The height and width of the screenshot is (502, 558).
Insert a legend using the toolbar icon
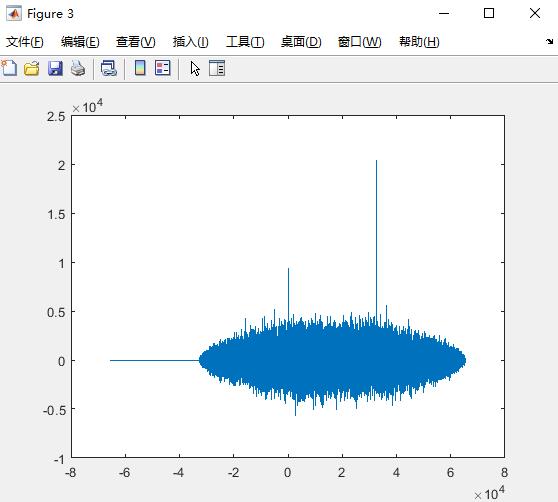click(x=163, y=68)
